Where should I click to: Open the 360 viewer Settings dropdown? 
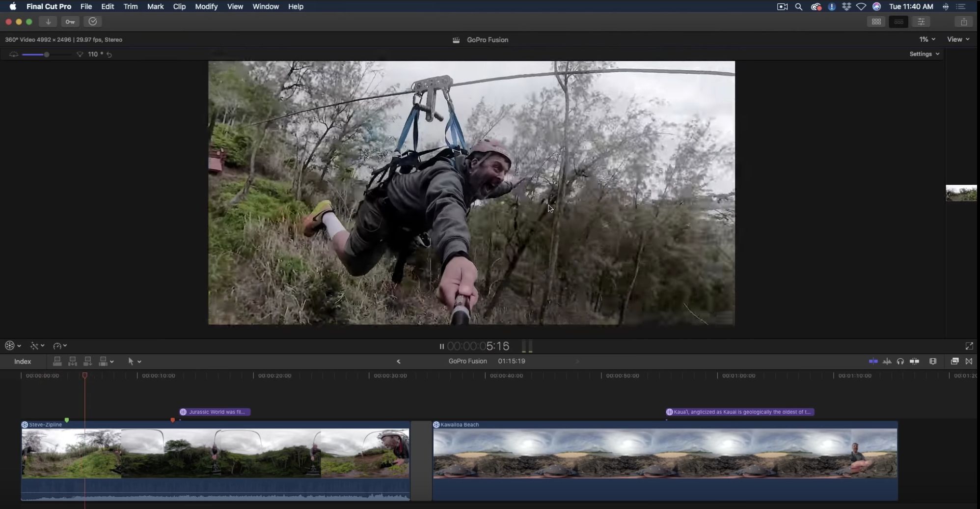coord(925,54)
